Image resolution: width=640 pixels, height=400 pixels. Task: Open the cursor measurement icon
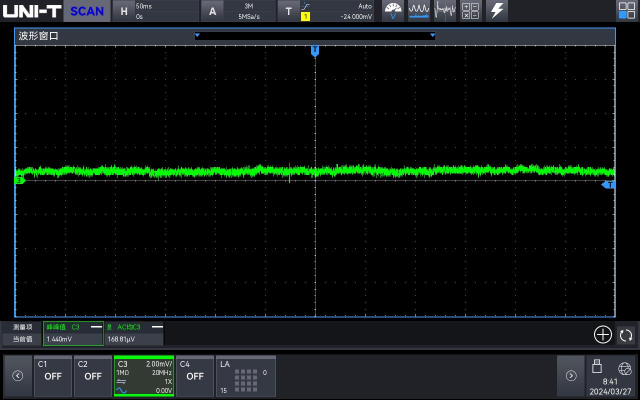click(445, 11)
